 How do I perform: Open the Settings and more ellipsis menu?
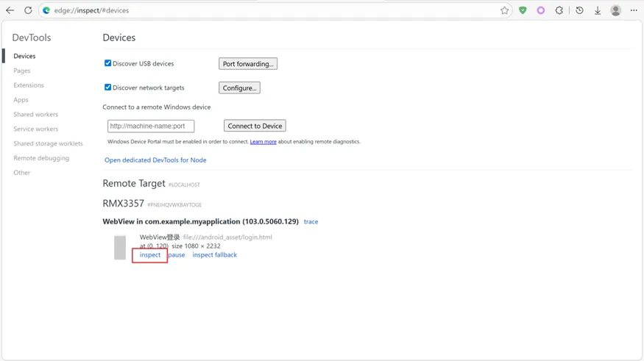634,10
